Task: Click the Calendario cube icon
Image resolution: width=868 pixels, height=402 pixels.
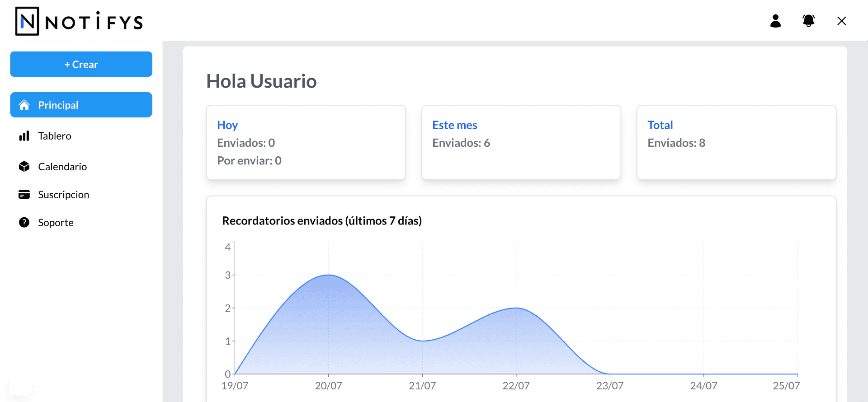Action: (x=24, y=166)
